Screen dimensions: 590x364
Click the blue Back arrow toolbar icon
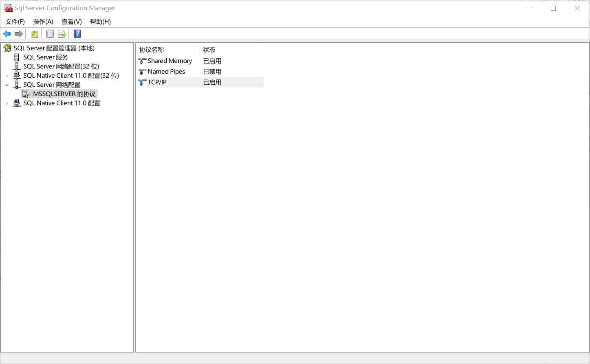tap(7, 34)
